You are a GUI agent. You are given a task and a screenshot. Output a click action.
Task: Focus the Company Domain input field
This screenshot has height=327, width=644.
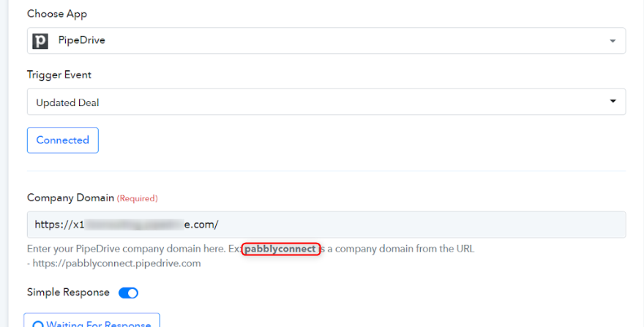point(326,225)
